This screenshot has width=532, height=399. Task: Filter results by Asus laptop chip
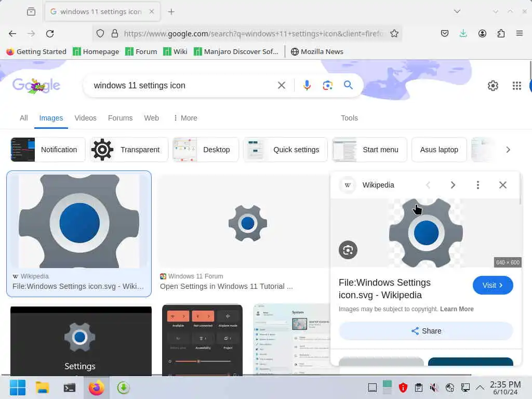click(439, 150)
